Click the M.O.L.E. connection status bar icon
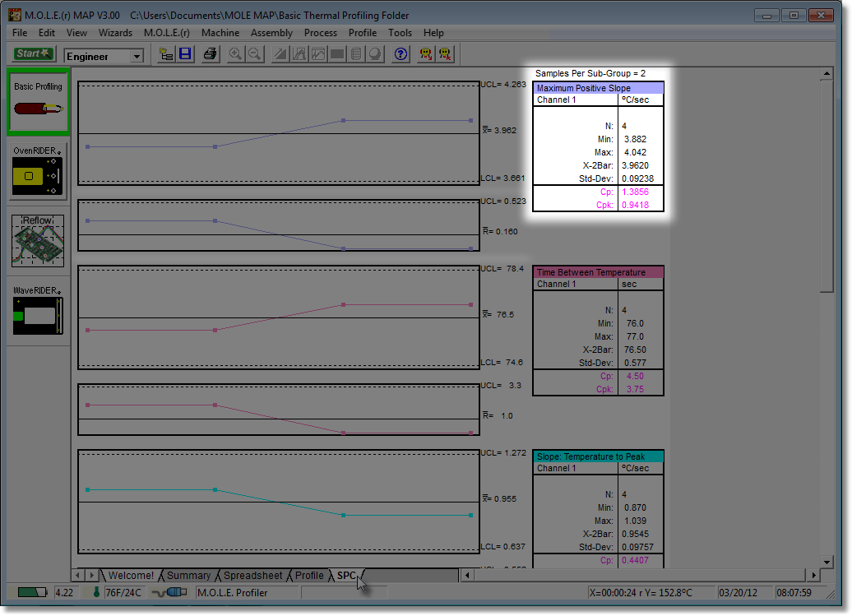 click(169, 592)
